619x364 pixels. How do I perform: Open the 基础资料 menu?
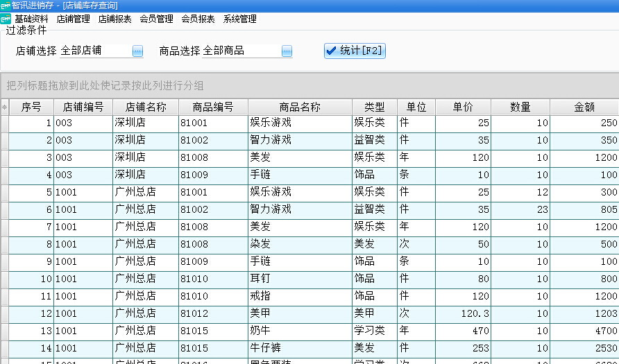click(32, 19)
